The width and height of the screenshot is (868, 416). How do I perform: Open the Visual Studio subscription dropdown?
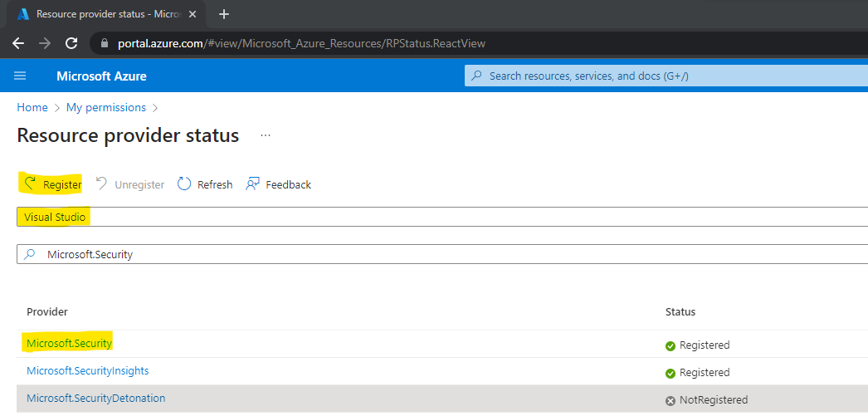point(442,217)
